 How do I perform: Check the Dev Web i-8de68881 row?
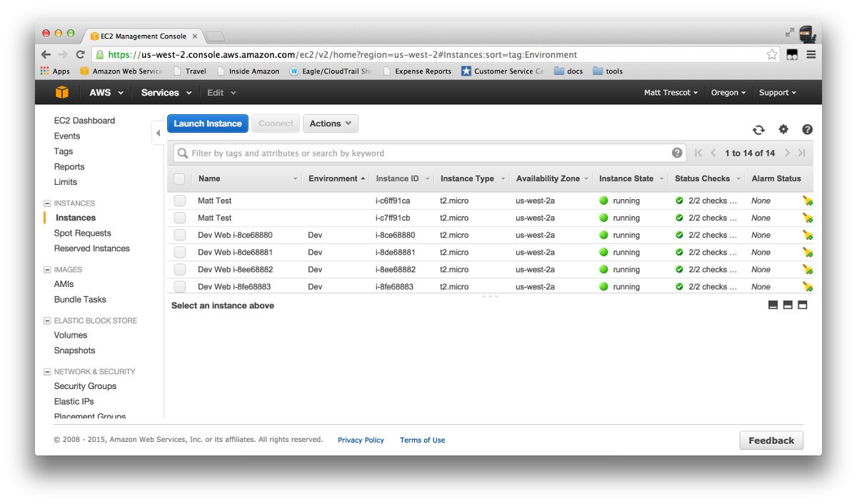coord(179,252)
